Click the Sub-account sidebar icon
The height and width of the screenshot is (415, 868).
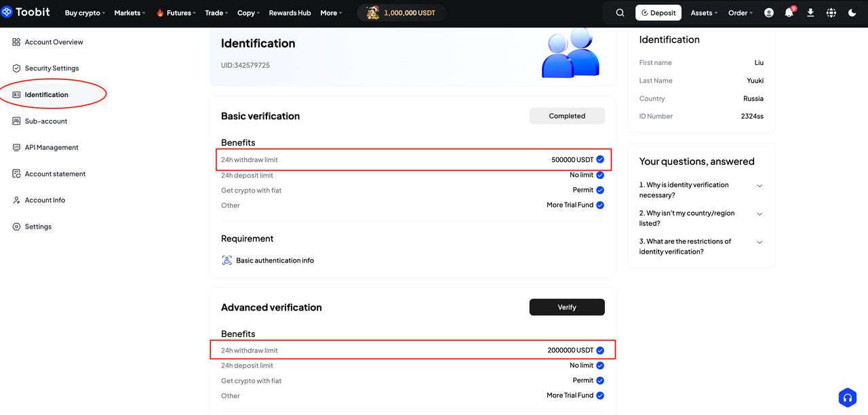point(16,121)
